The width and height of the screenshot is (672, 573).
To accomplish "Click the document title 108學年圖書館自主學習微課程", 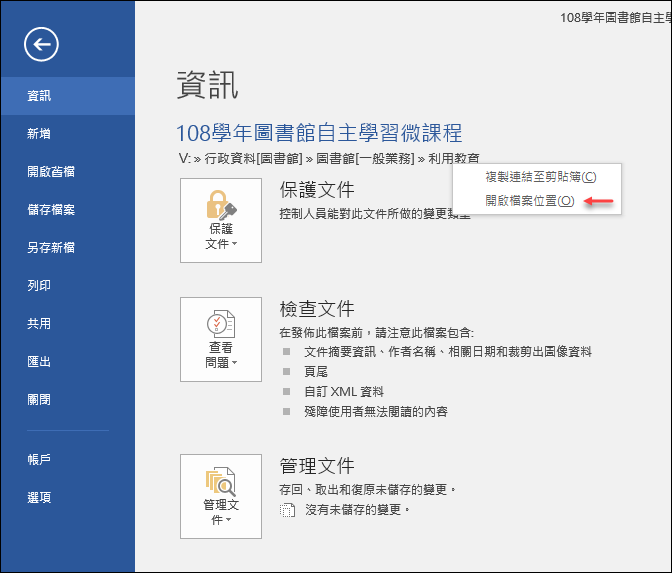I will click(x=319, y=133).
